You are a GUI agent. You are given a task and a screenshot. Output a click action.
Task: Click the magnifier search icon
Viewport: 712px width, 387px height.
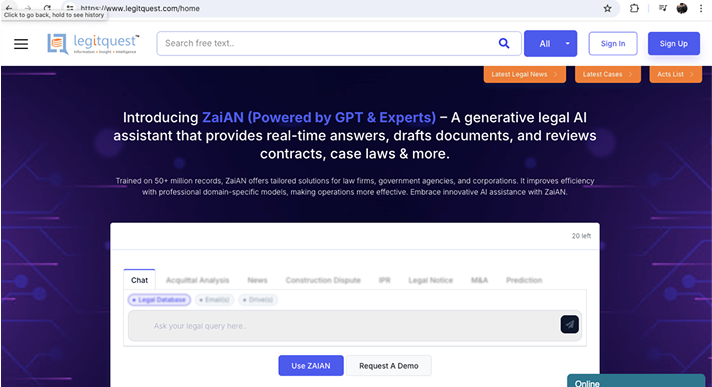pos(504,43)
